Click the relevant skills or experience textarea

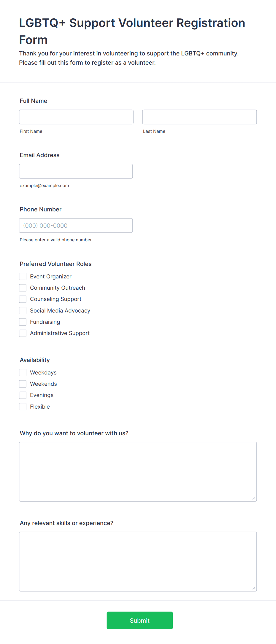pyautogui.click(x=138, y=562)
